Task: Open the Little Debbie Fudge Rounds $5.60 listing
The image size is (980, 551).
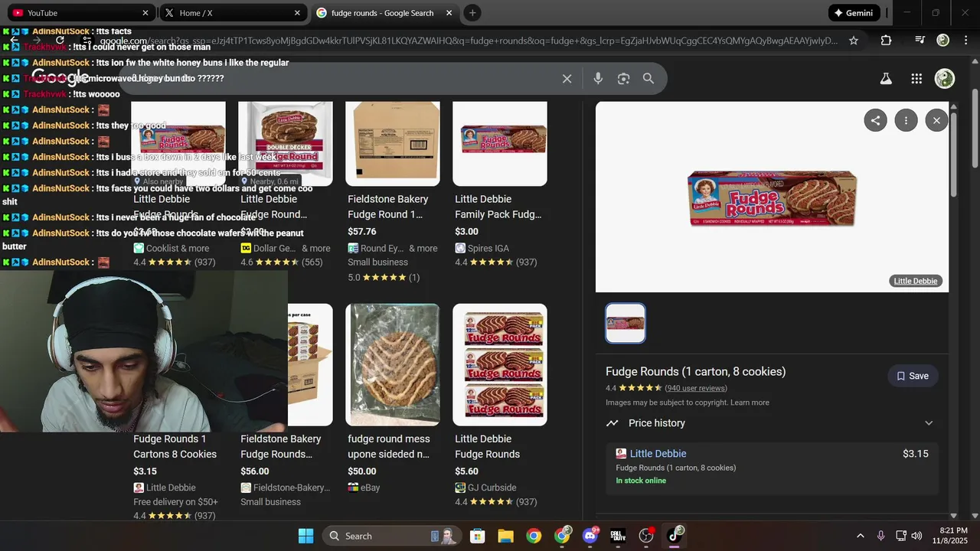Action: coord(488,446)
